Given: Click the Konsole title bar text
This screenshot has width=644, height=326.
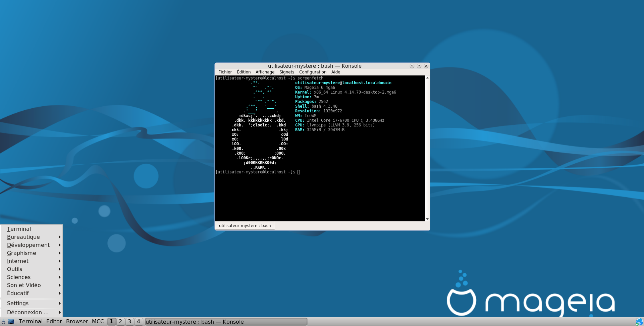Looking at the screenshot, I should tap(315, 66).
